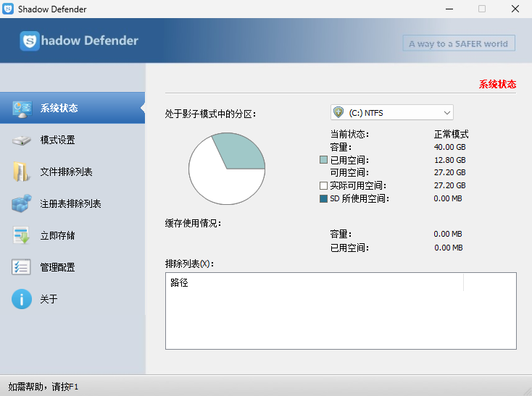This screenshot has height=396, width=532.
Task: Click the 实际可用空间 white color swatch
Action: (323, 185)
